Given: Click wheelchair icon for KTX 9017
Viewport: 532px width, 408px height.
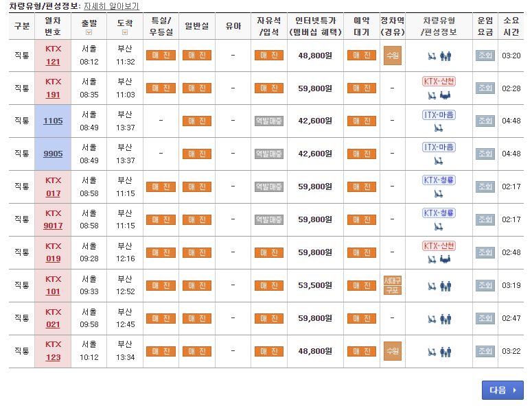Looking at the screenshot, I should (x=439, y=227).
